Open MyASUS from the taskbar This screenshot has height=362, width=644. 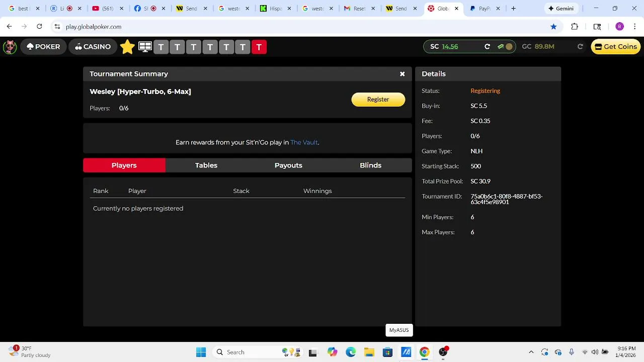(x=406, y=352)
